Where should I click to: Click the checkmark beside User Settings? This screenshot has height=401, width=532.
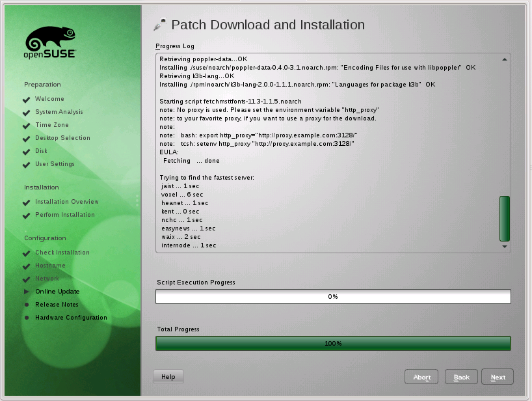click(26, 165)
